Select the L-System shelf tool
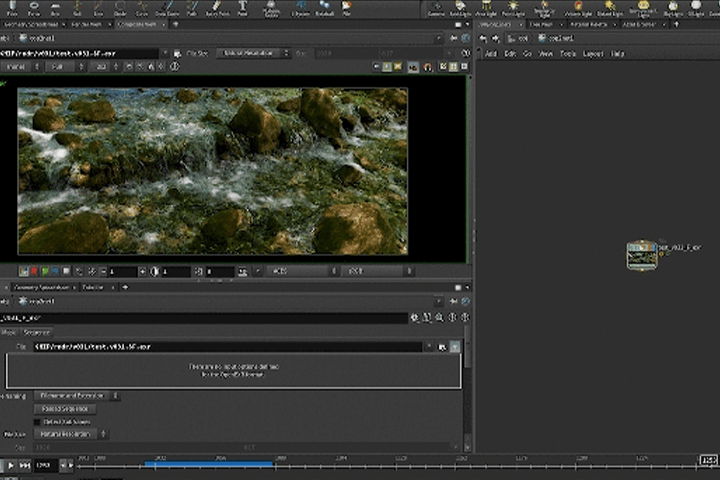 (x=301, y=8)
